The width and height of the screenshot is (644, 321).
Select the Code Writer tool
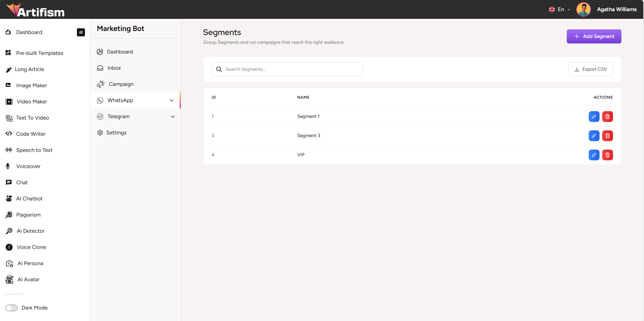(x=31, y=134)
